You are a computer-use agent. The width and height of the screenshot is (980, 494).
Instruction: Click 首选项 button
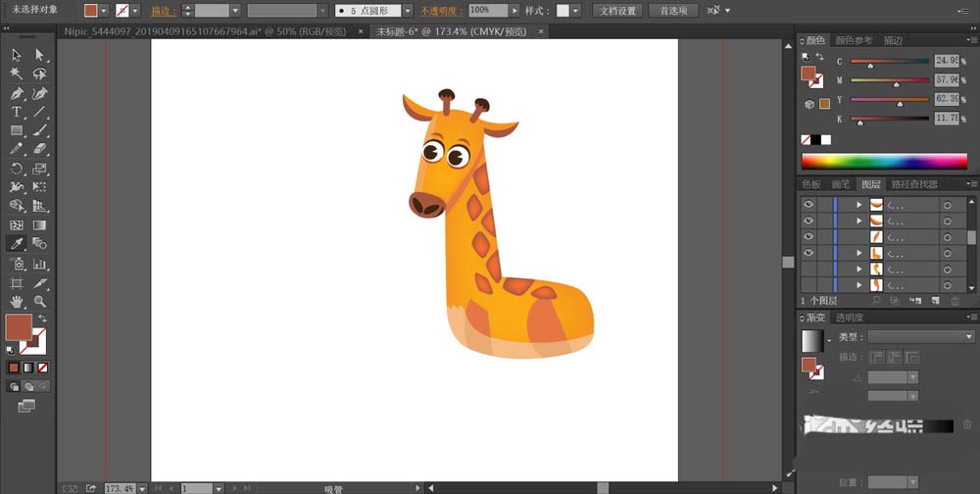(x=674, y=11)
